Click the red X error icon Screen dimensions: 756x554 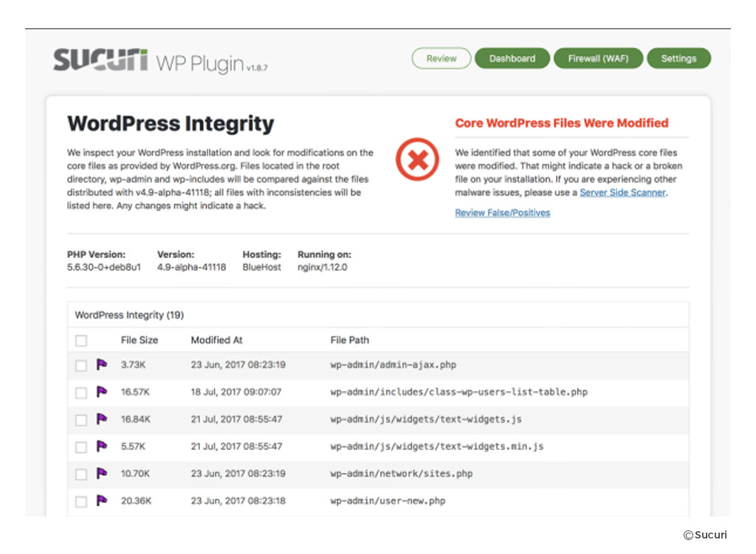(x=417, y=159)
